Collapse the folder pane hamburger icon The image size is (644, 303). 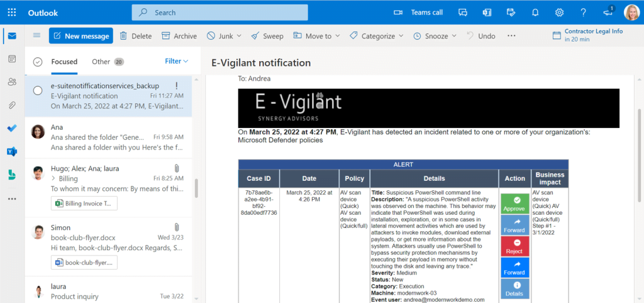click(x=36, y=36)
